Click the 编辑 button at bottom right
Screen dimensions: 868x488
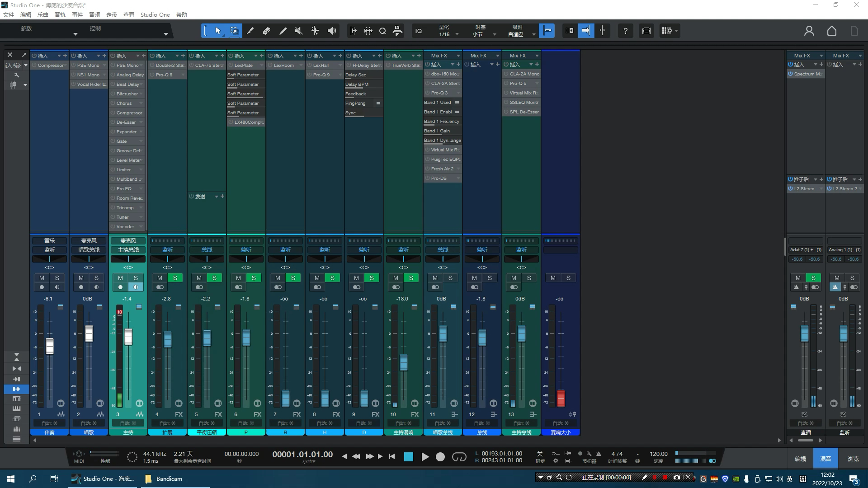click(x=800, y=458)
